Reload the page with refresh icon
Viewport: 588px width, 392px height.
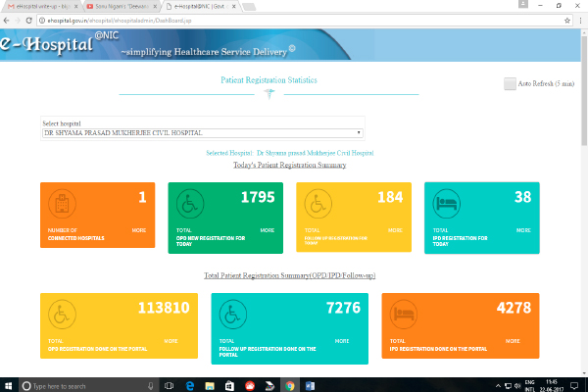point(28,21)
